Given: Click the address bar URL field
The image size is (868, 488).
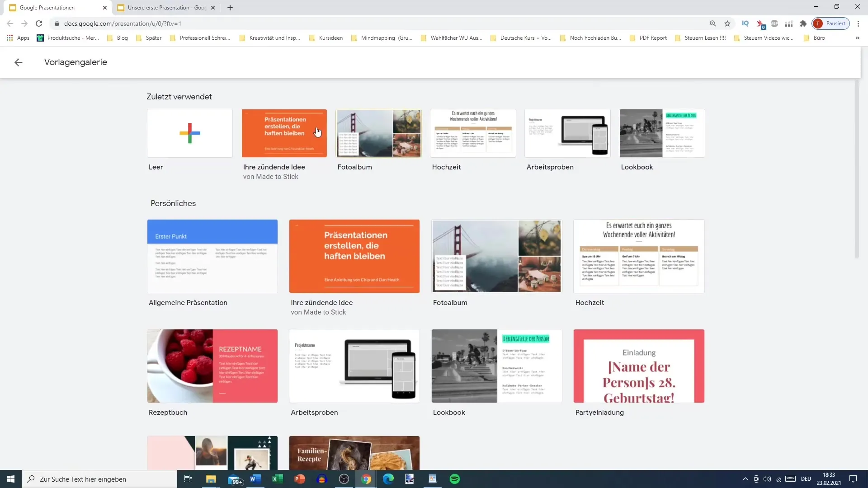Looking at the screenshot, I should coord(380,23).
